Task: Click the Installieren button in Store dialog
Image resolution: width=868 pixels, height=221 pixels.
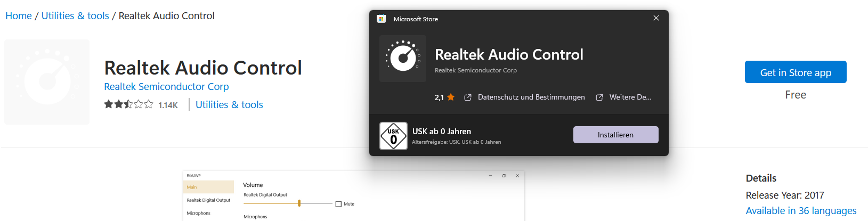Action: click(x=615, y=135)
